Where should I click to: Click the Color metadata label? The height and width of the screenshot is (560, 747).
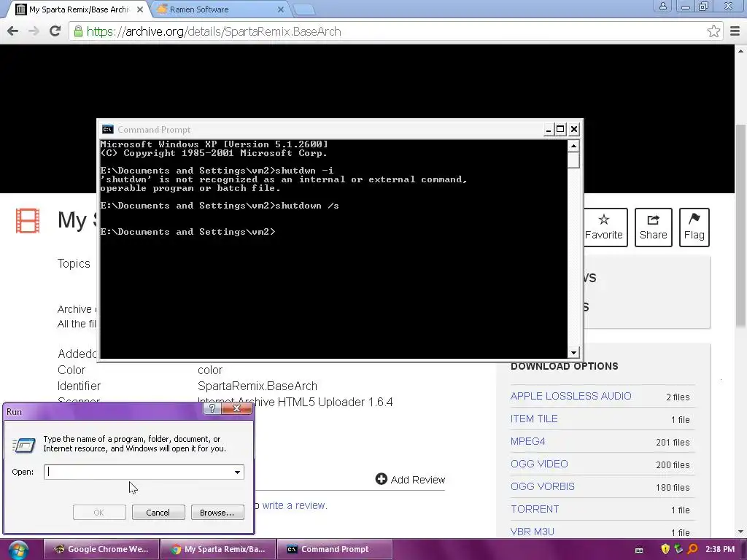point(71,370)
